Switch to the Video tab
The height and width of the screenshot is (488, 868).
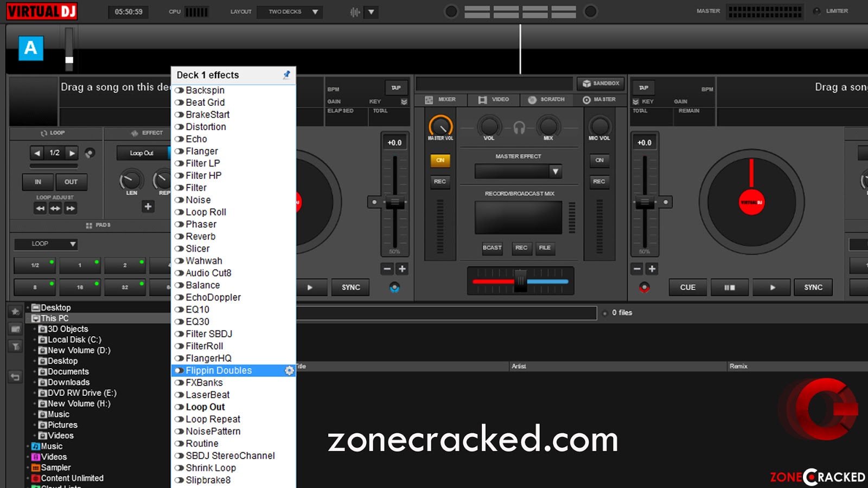coord(494,100)
